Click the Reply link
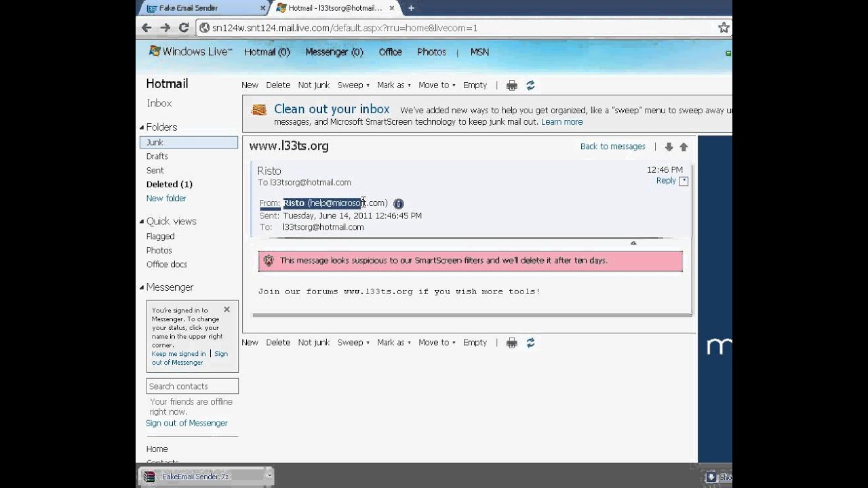868x488 pixels. [x=666, y=181]
